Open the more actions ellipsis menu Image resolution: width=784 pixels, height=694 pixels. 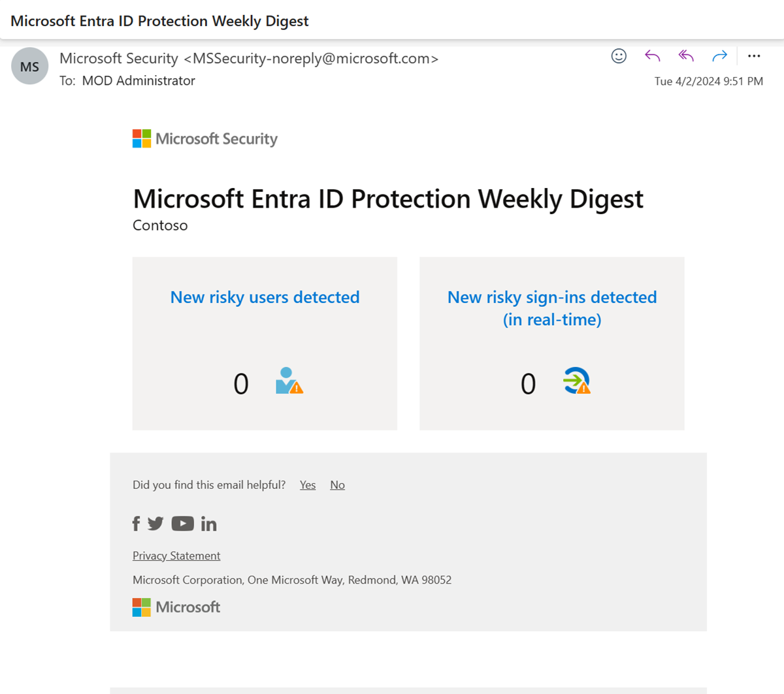(754, 56)
